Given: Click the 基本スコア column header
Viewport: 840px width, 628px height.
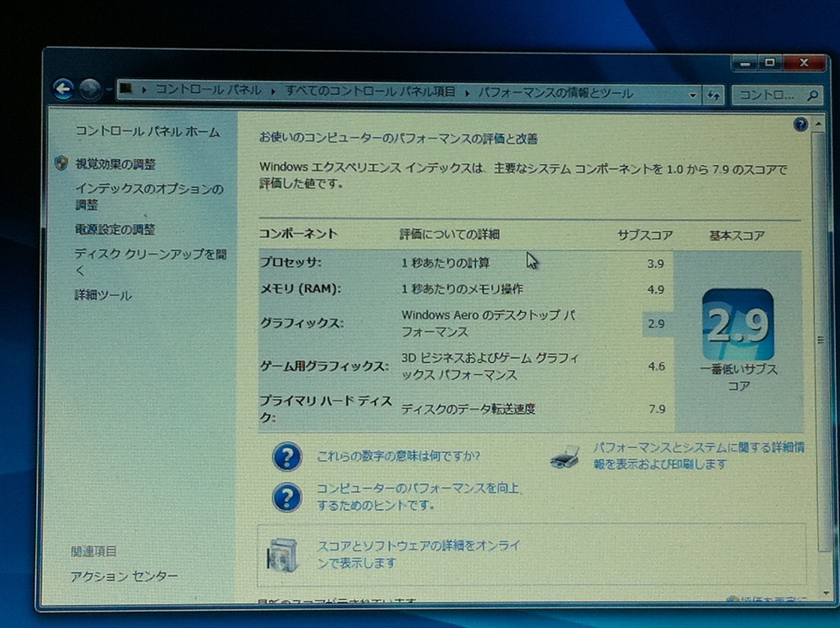Looking at the screenshot, I should tap(737, 236).
